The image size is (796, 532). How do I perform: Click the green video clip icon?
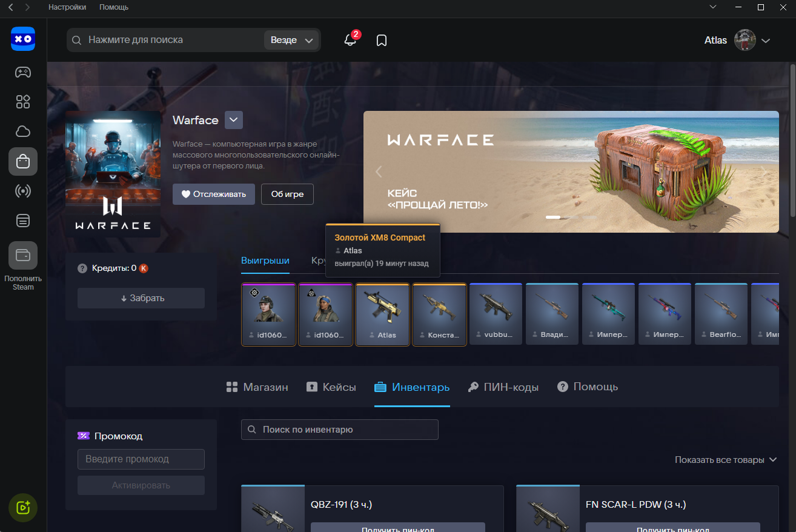pyautogui.click(x=23, y=508)
